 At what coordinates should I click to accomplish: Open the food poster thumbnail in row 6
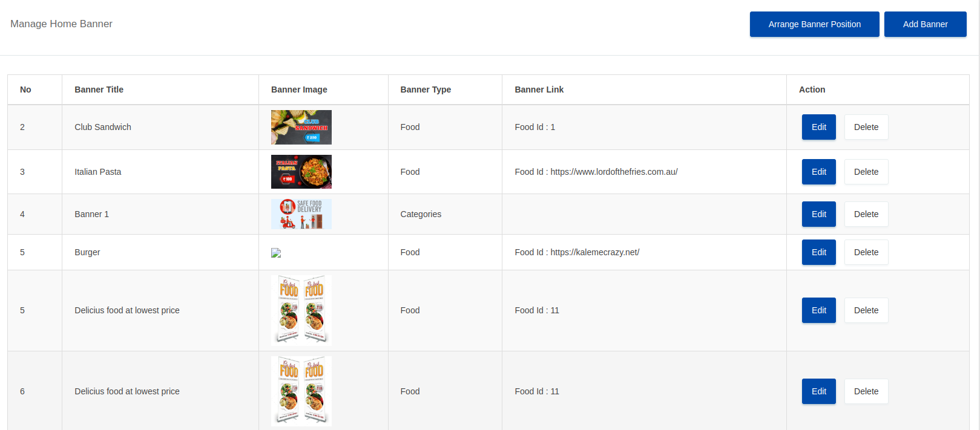tap(301, 391)
